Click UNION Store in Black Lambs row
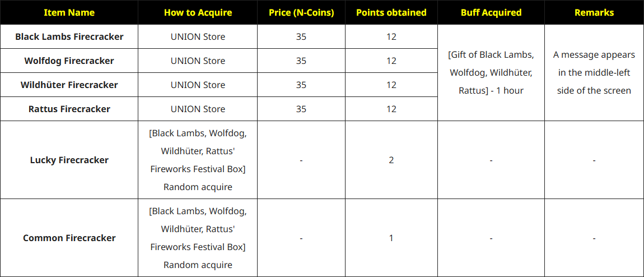 click(x=198, y=37)
